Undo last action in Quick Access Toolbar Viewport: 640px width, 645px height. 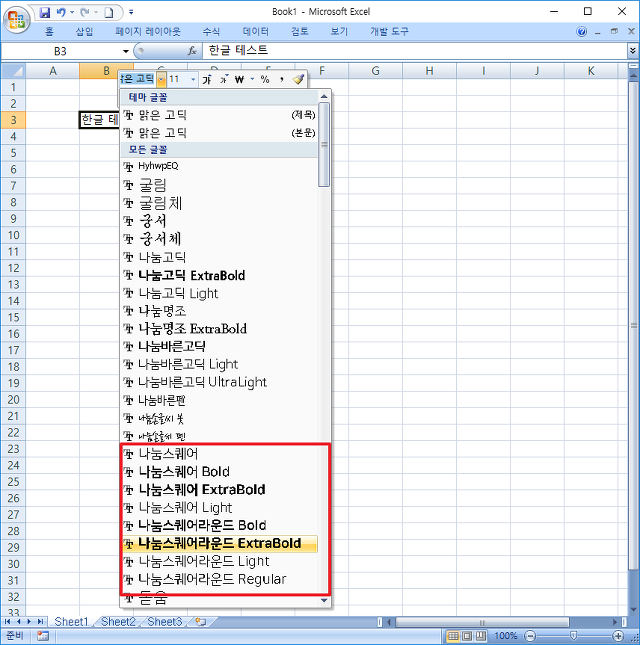tap(61, 12)
